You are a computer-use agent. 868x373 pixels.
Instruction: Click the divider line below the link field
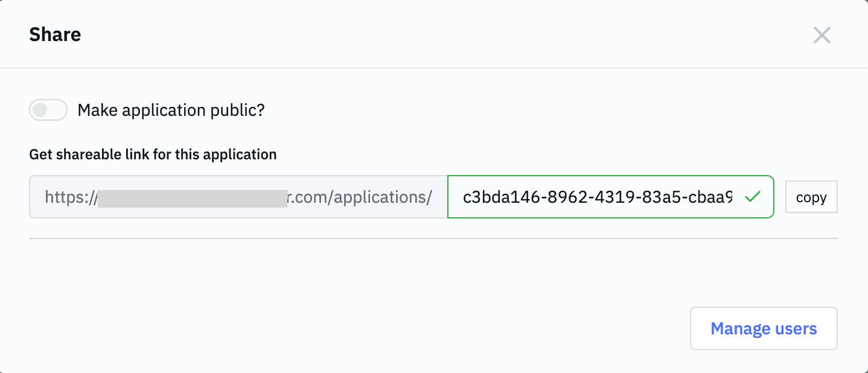(433, 238)
